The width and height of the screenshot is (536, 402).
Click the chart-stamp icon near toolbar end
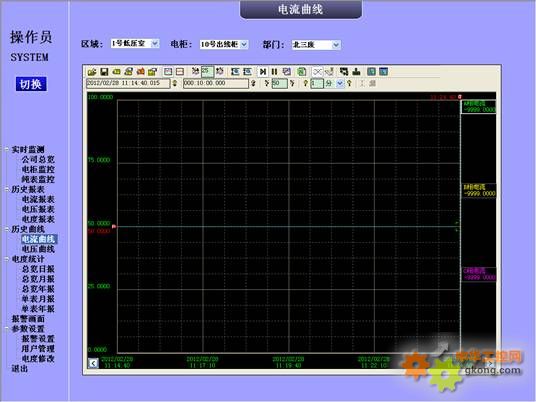356,71
